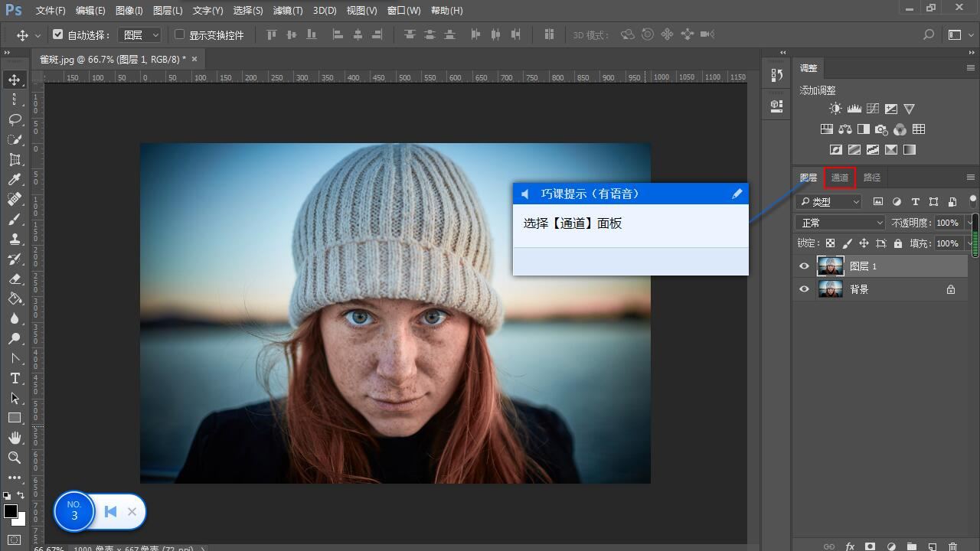Switch to the 通道 panel tab
Image resolution: width=980 pixels, height=551 pixels.
[x=840, y=178]
